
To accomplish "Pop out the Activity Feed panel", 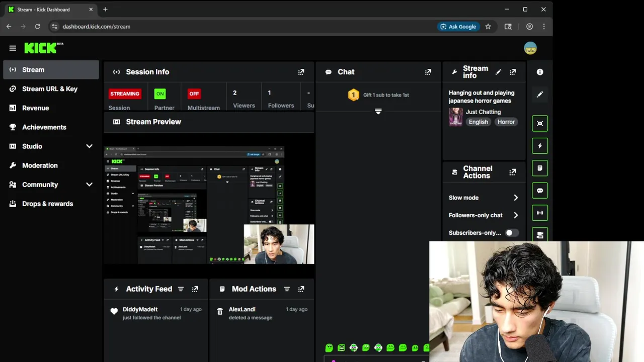I will coord(195,289).
